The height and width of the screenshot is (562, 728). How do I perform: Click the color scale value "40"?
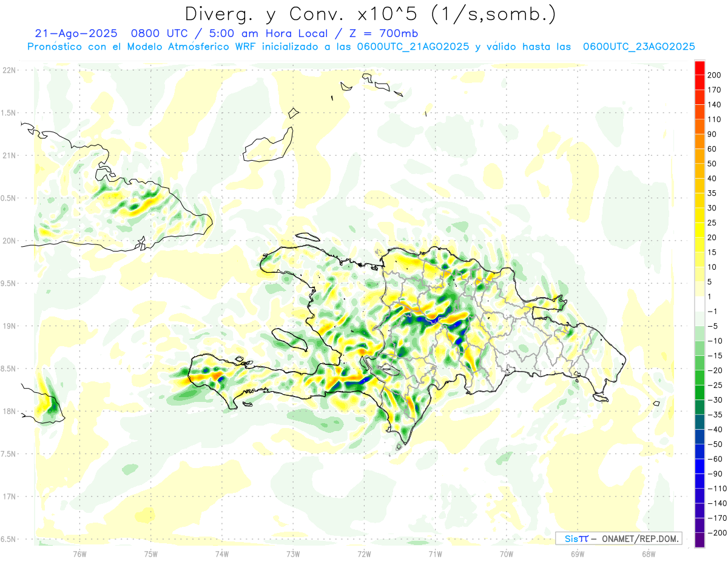click(713, 179)
